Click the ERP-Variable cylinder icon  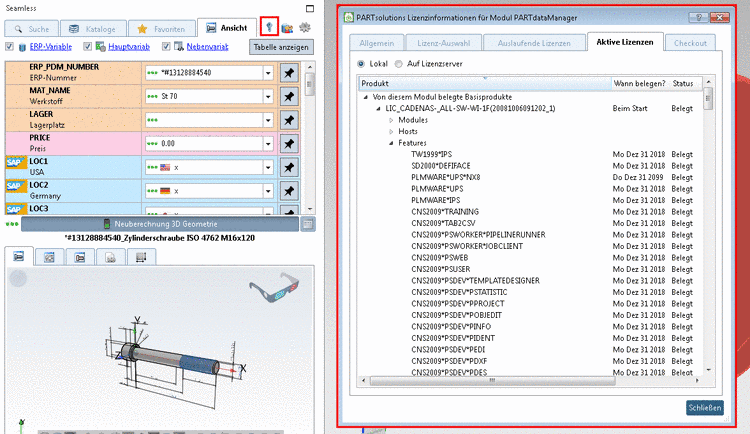(x=22, y=47)
